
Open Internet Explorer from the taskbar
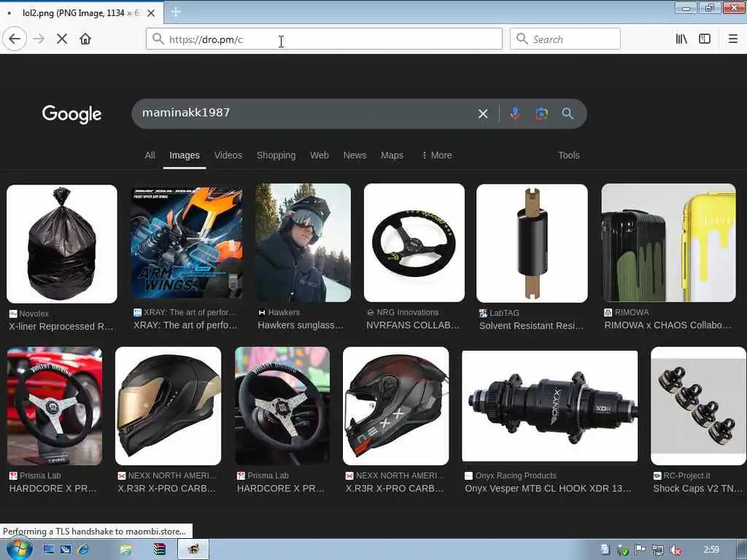[83, 550]
